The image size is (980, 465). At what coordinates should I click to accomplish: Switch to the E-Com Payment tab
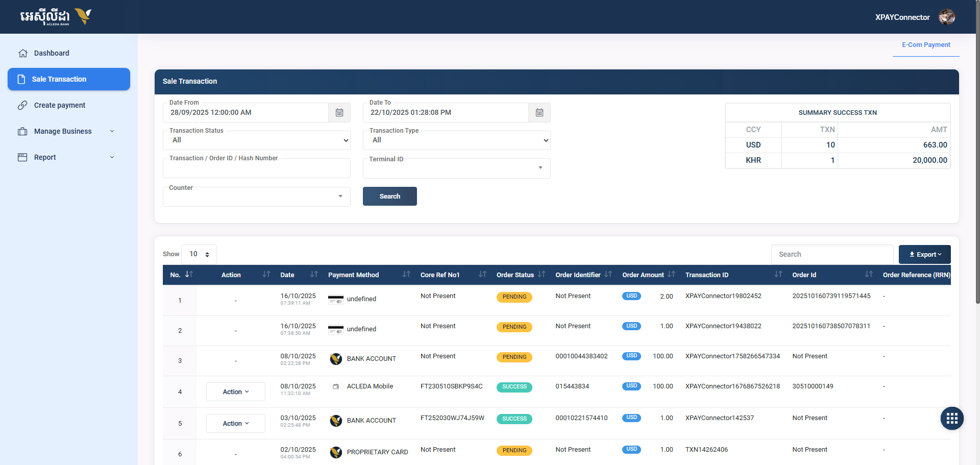pyautogui.click(x=925, y=45)
